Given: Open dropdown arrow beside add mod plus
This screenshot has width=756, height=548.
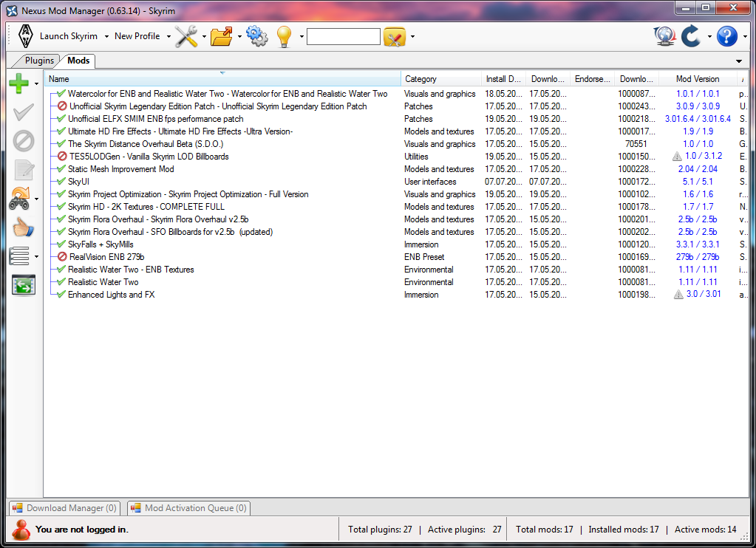Looking at the screenshot, I should 37,84.
